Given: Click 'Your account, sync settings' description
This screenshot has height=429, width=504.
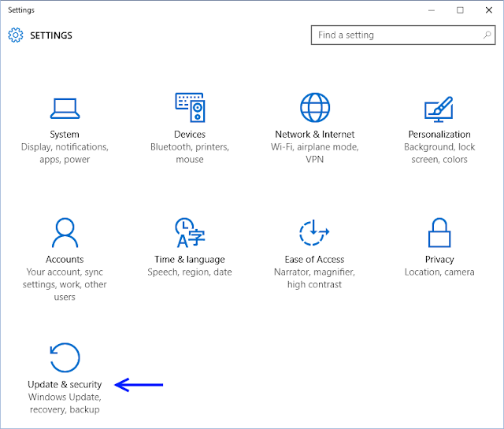Looking at the screenshot, I should point(65,284).
